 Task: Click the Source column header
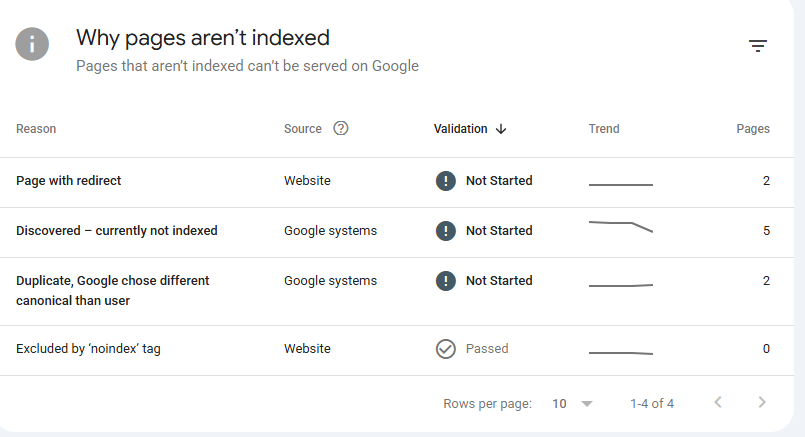pyautogui.click(x=303, y=129)
